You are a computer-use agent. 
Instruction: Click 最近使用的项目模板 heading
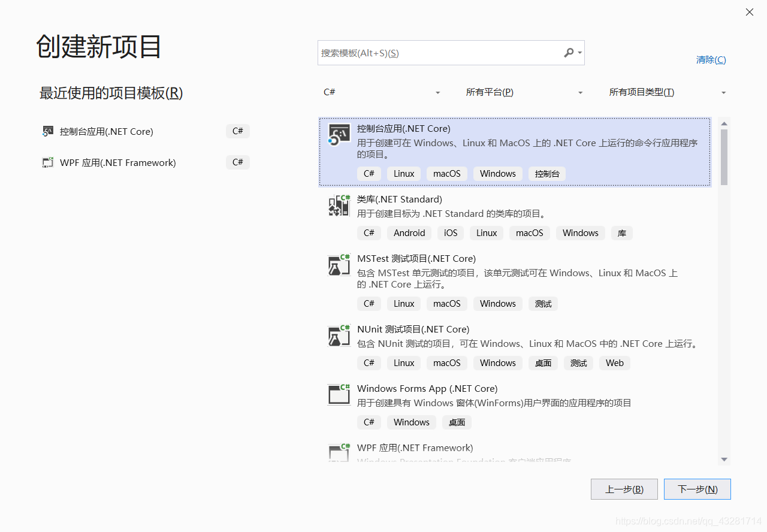[111, 93]
